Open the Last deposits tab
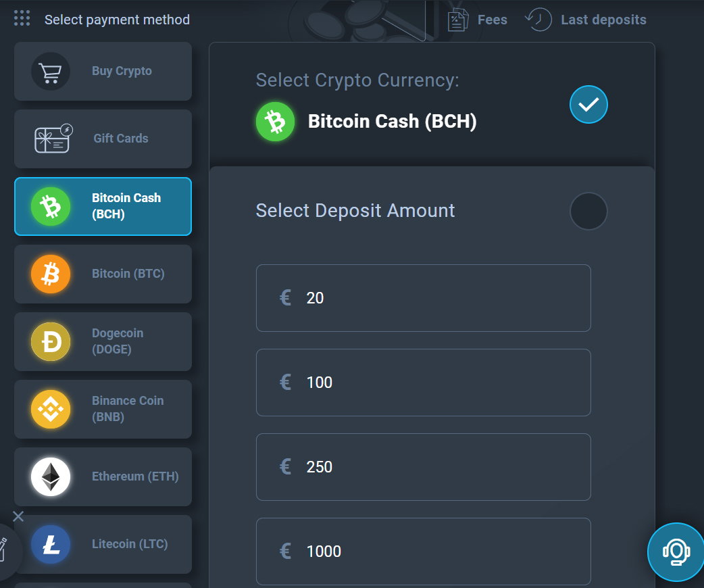This screenshot has width=704, height=588. (x=586, y=20)
